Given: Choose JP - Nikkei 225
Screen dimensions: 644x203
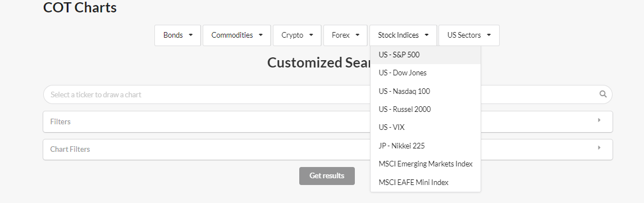Looking at the screenshot, I should [x=426, y=146].
